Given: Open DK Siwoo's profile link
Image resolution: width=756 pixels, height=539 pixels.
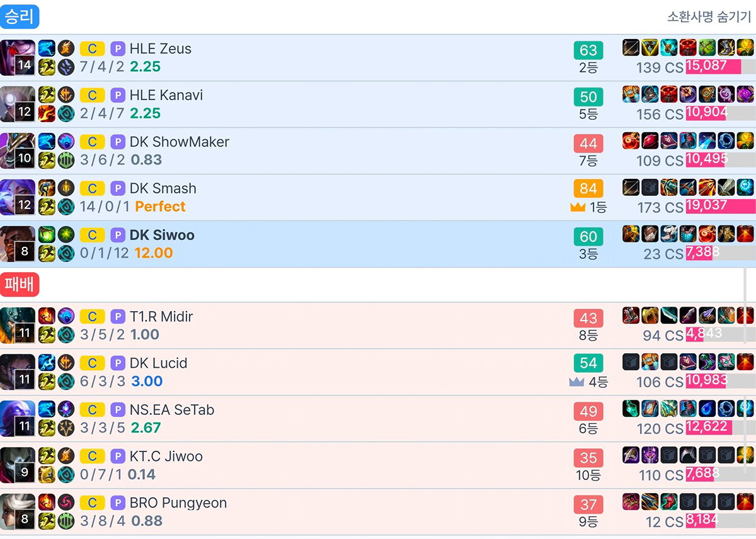Looking at the screenshot, I should click(162, 235).
